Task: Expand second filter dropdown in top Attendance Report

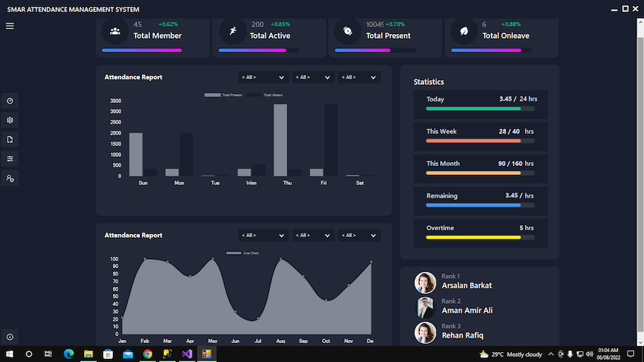Action: coord(313,77)
